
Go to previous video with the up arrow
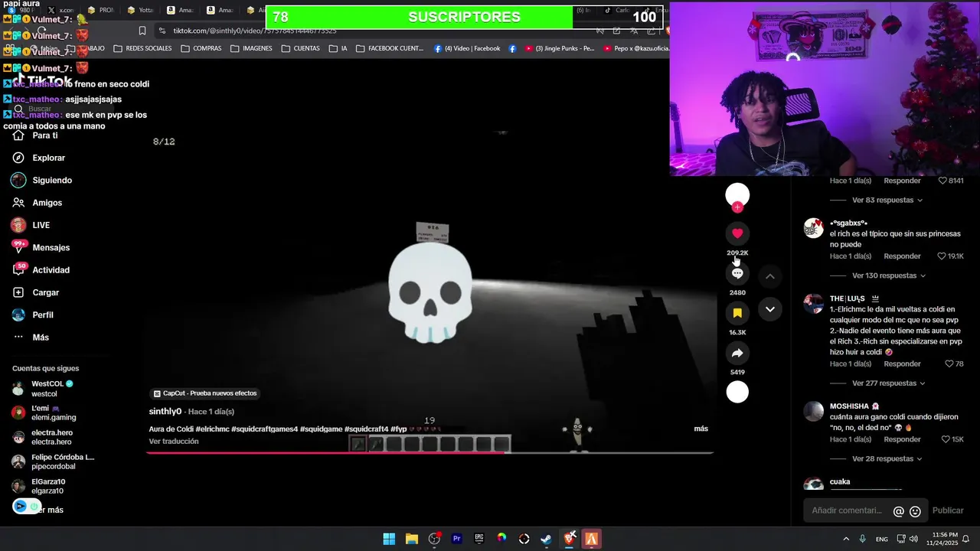pos(770,276)
